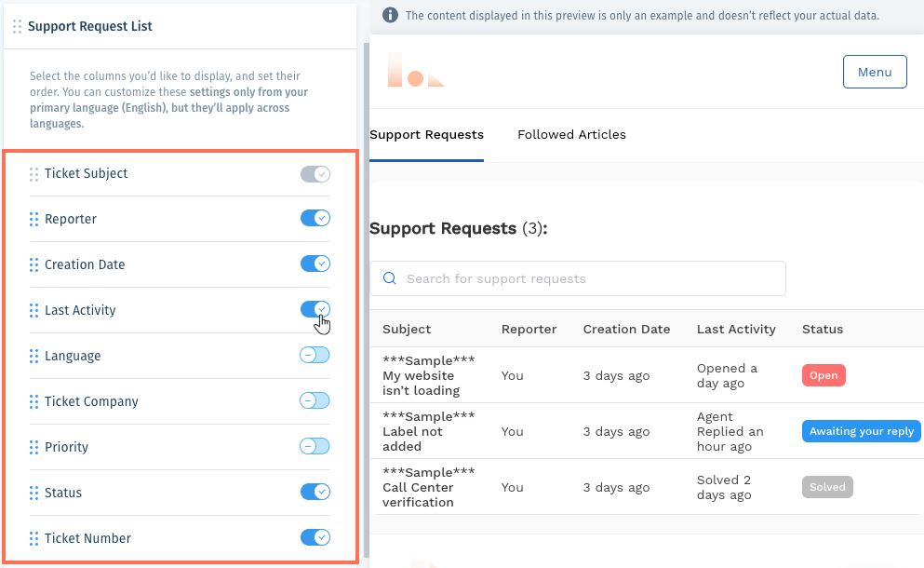This screenshot has height=568, width=924.
Task: Enable the Language column toggle
Action: point(315,355)
